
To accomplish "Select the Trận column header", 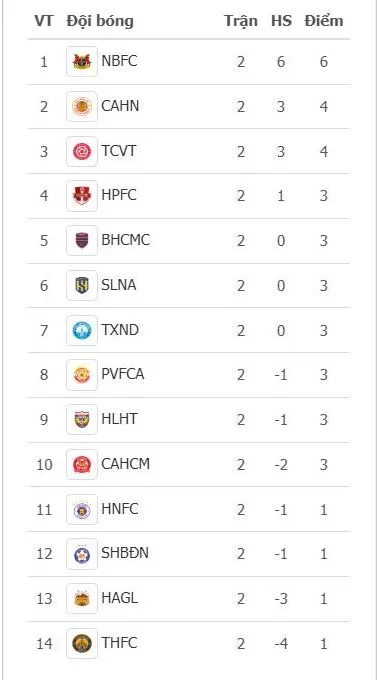I will (241, 22).
